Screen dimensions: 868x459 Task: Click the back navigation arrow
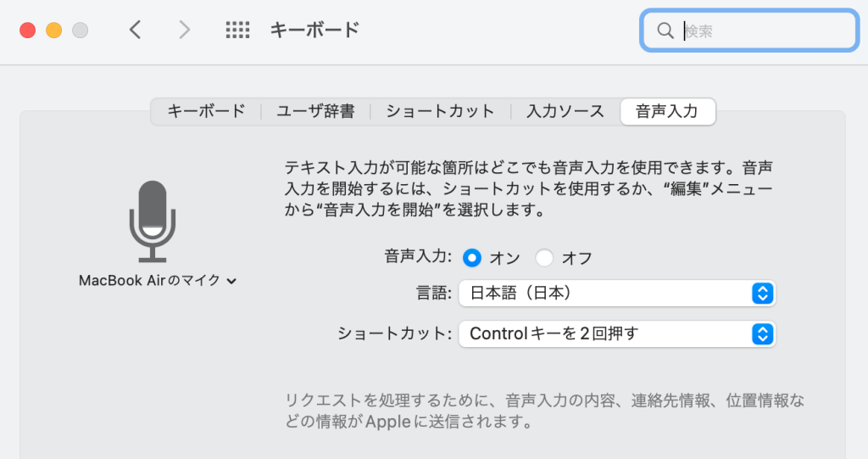click(135, 31)
